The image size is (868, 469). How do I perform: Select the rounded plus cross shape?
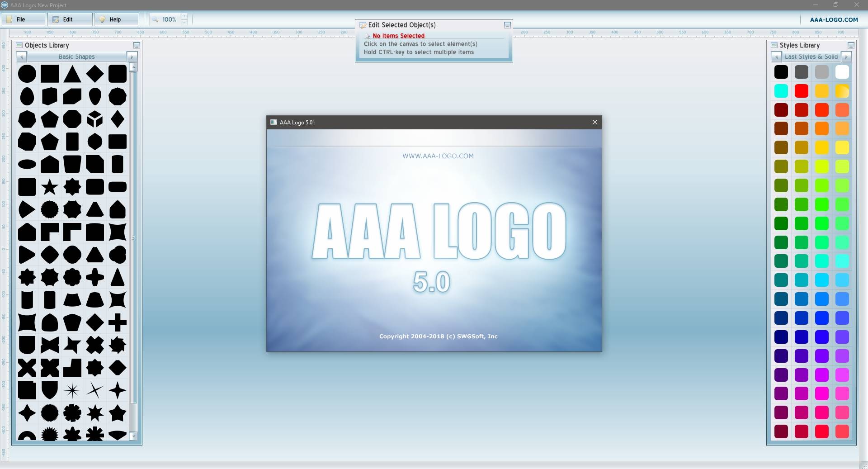coord(95,277)
